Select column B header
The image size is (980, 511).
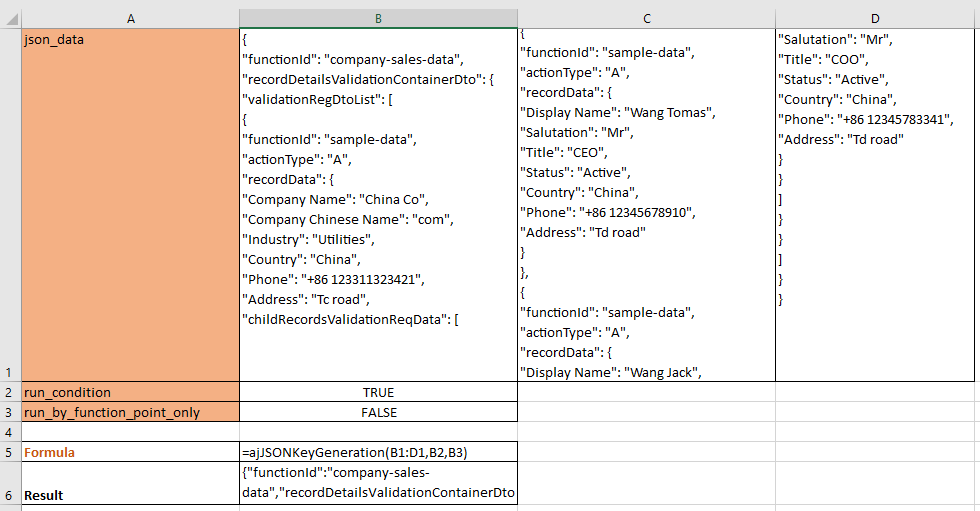[378, 19]
